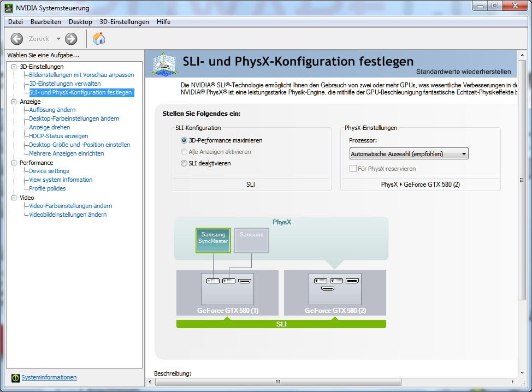Select SLI deaktivieren radio button
This screenshot has height=392, width=532.
[184, 163]
